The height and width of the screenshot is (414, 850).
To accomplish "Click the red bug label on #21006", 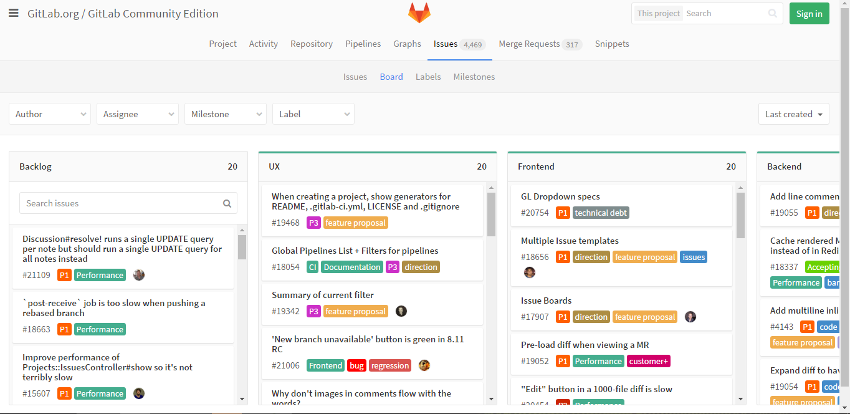I will click(357, 366).
